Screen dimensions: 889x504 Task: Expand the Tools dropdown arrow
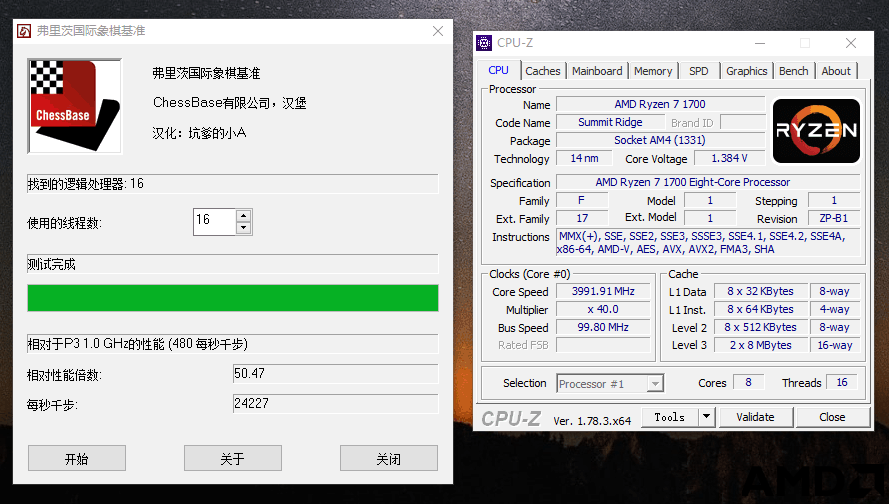706,417
